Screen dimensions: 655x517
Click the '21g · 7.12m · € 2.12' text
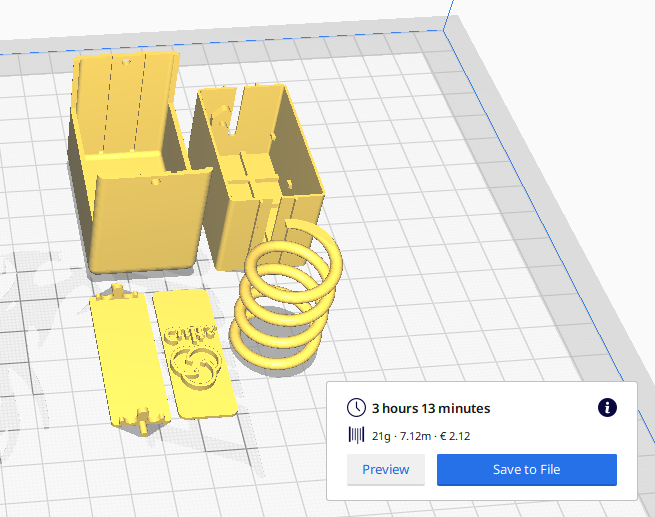(x=421, y=436)
